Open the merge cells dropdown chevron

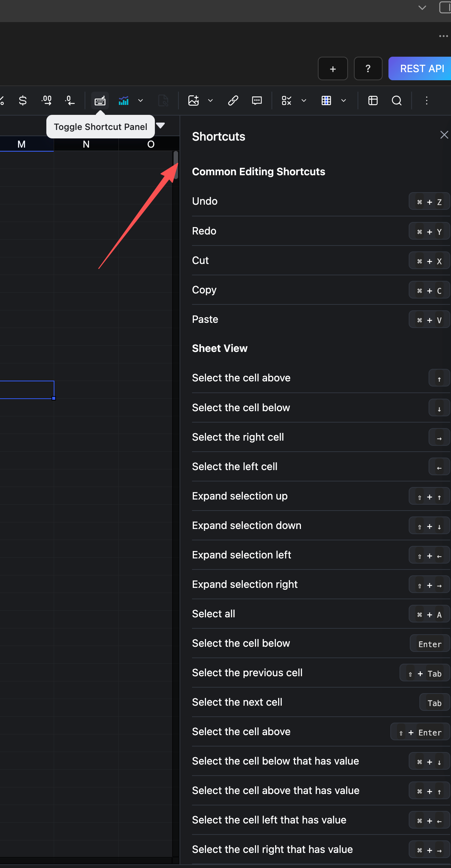click(x=344, y=100)
